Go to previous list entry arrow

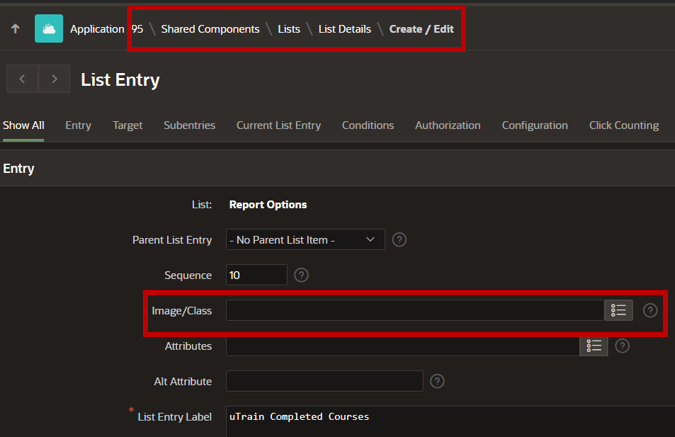tap(22, 79)
